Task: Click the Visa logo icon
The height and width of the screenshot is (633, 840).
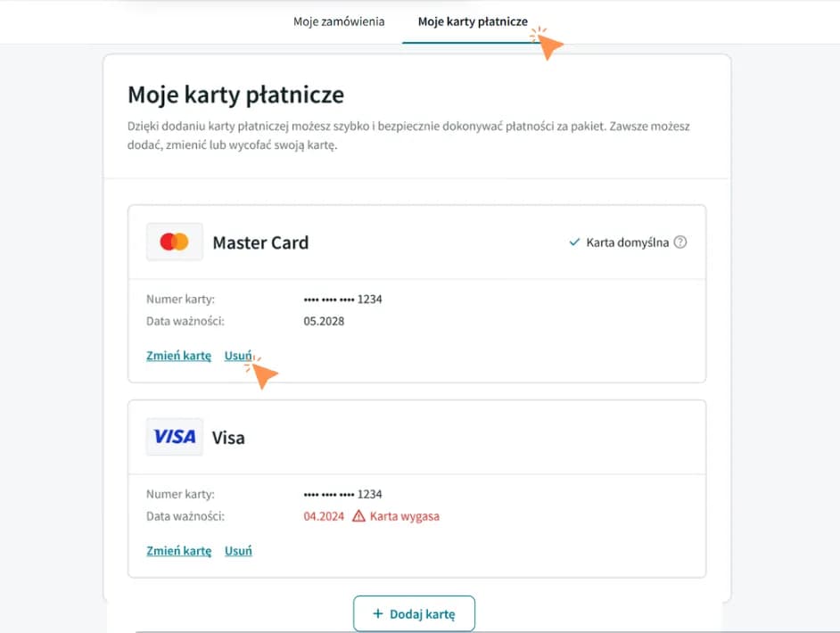Action: [175, 437]
